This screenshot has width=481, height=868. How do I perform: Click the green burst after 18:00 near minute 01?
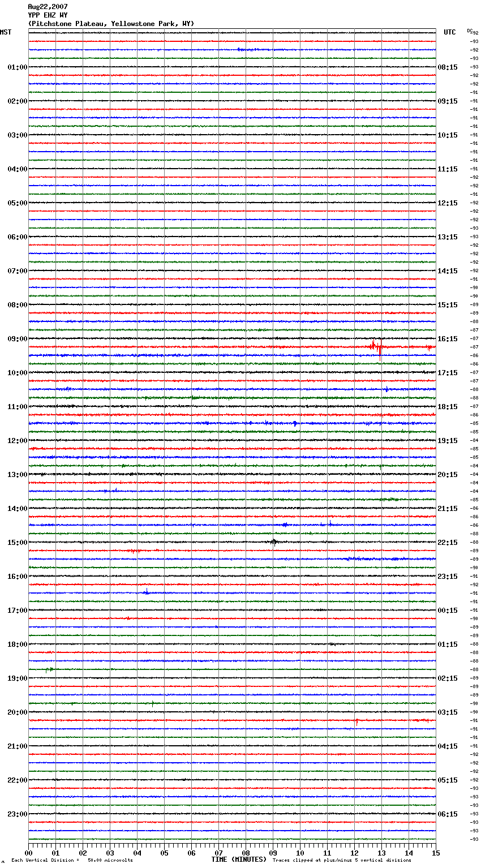[x=50, y=669]
